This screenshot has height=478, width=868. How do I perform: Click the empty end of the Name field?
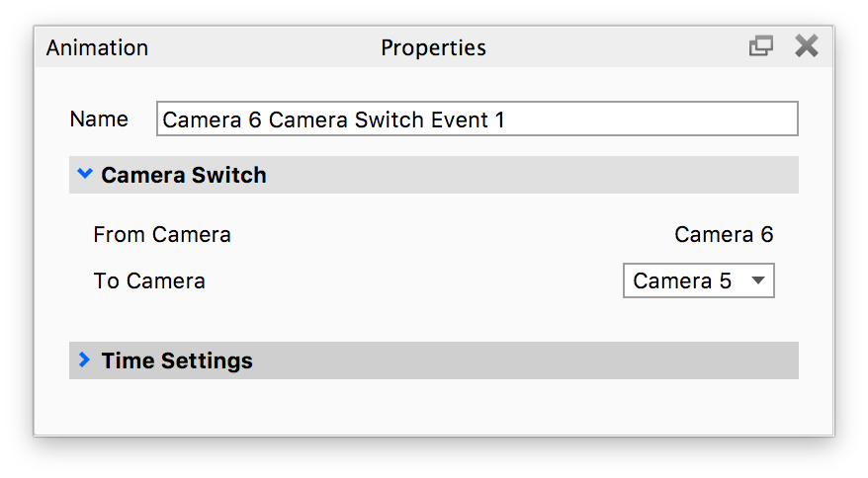point(672,119)
